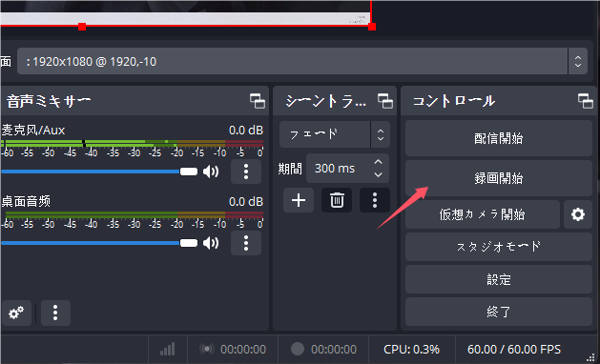Pop out the コントロール dock
The width and height of the screenshot is (600, 364).
point(586,101)
